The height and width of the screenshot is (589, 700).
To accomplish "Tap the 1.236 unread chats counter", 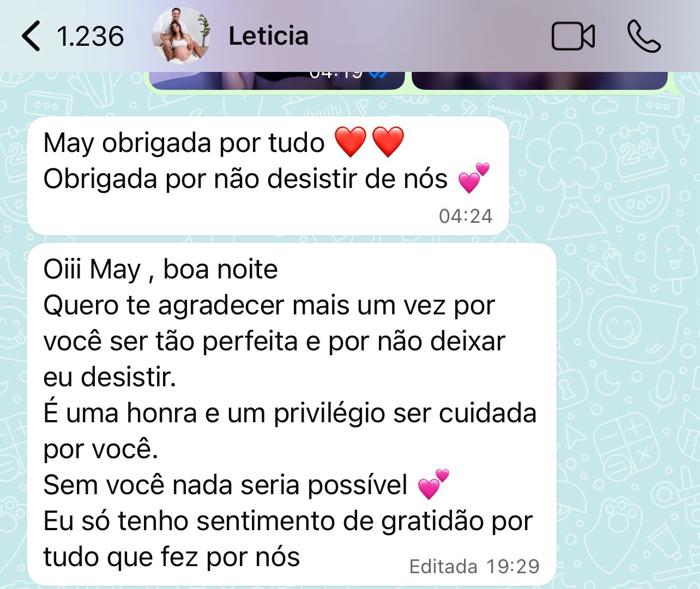I will [90, 37].
